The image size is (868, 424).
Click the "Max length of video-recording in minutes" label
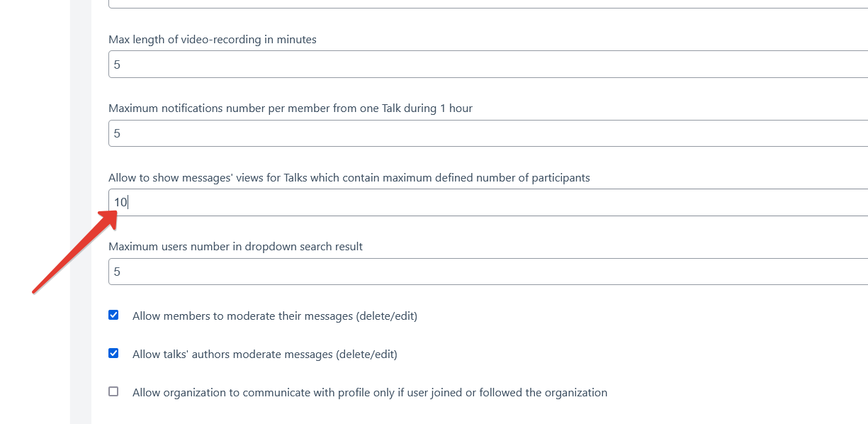coord(212,40)
